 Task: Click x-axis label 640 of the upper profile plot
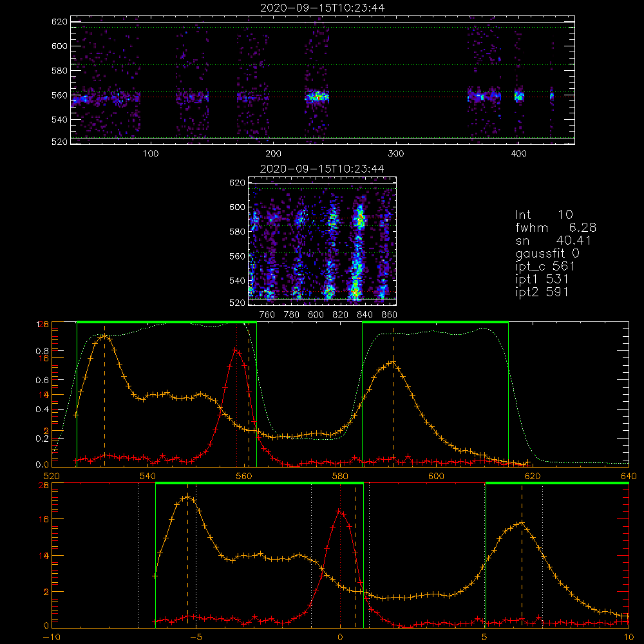point(629,477)
